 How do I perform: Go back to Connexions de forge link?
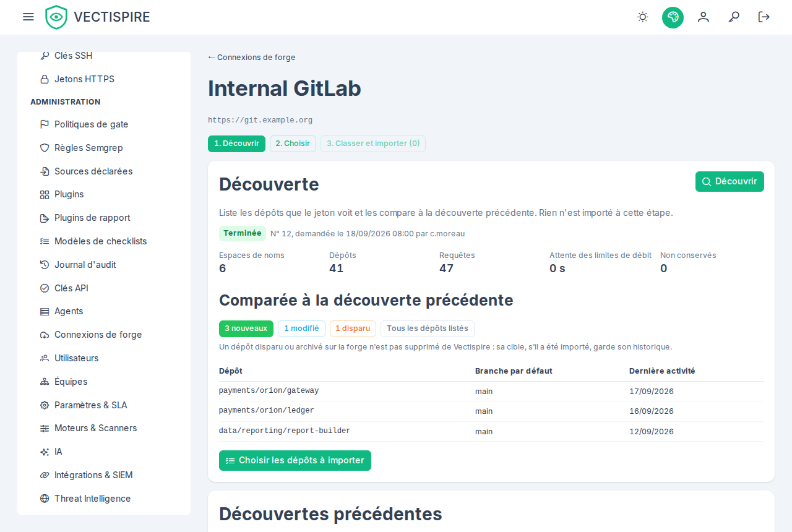tap(252, 58)
